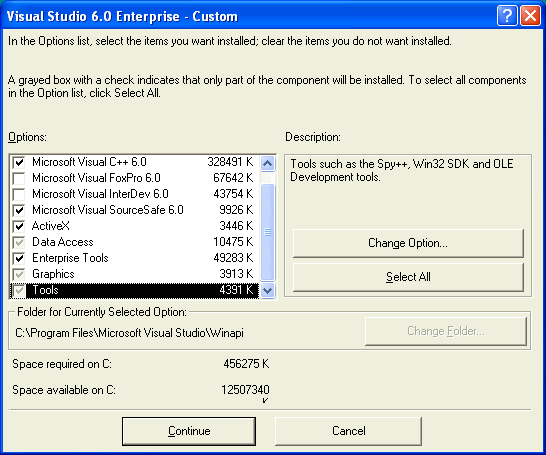Select the Graphics row label
The width and height of the screenshot is (546, 455).
tap(53, 274)
